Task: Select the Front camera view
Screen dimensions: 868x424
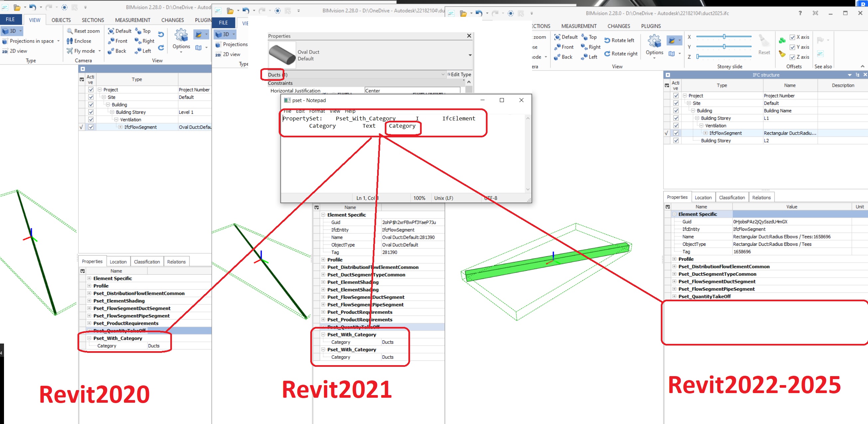Action: tap(118, 41)
